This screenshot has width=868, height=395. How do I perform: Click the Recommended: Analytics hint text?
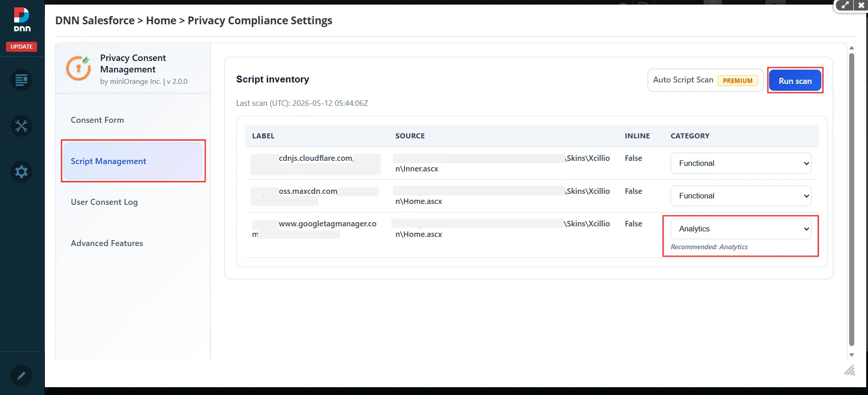(709, 247)
